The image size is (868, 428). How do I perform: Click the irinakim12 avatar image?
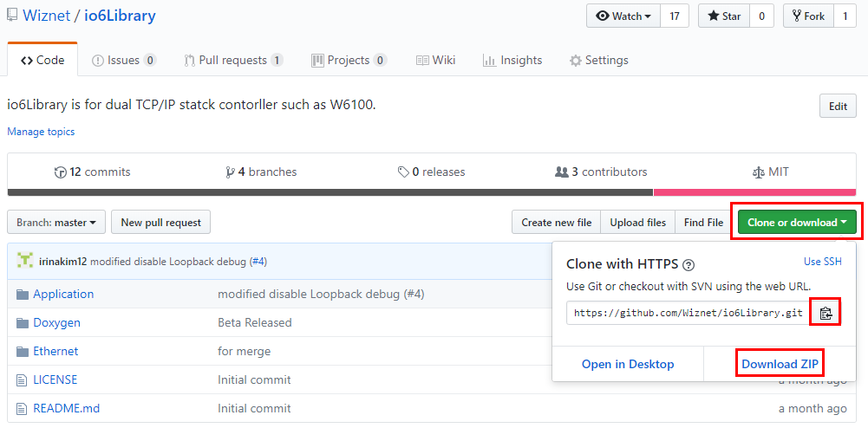click(x=25, y=261)
